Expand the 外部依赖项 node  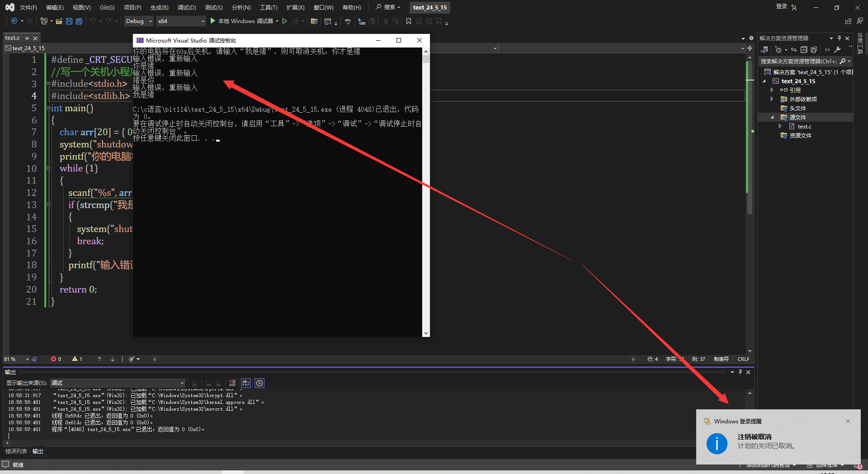point(772,99)
